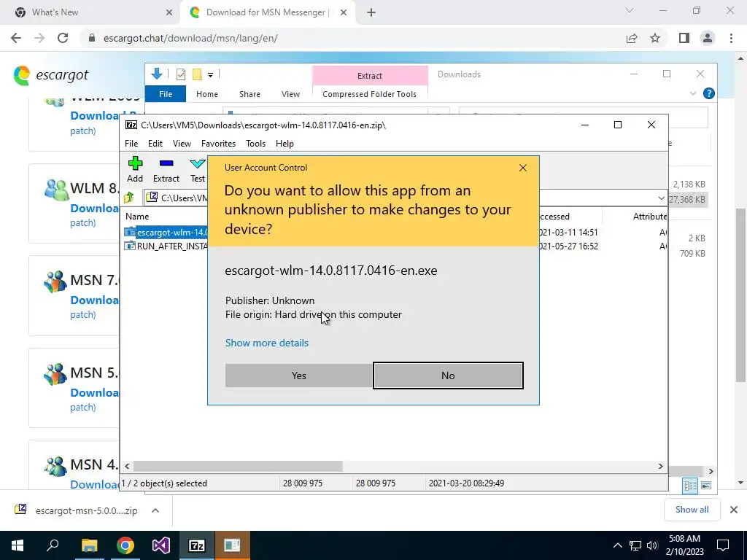Bookmark this page with star icon
This screenshot has width=747, height=560.
click(655, 38)
